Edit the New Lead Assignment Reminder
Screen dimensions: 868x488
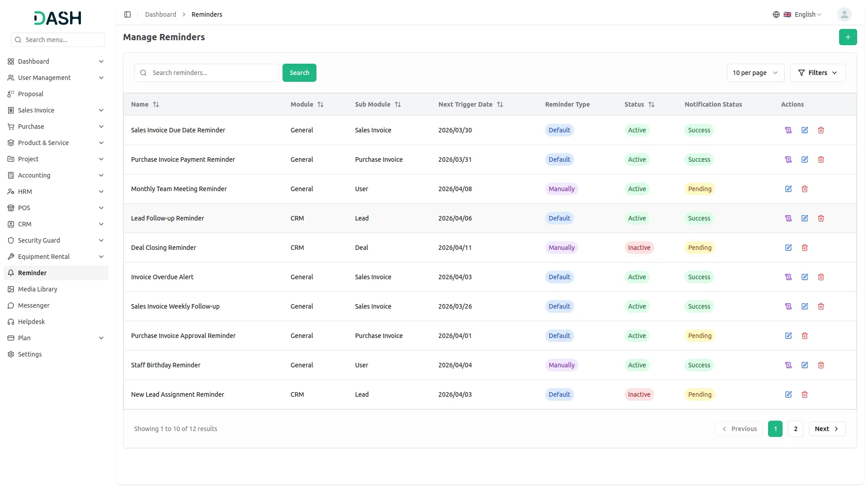click(788, 394)
